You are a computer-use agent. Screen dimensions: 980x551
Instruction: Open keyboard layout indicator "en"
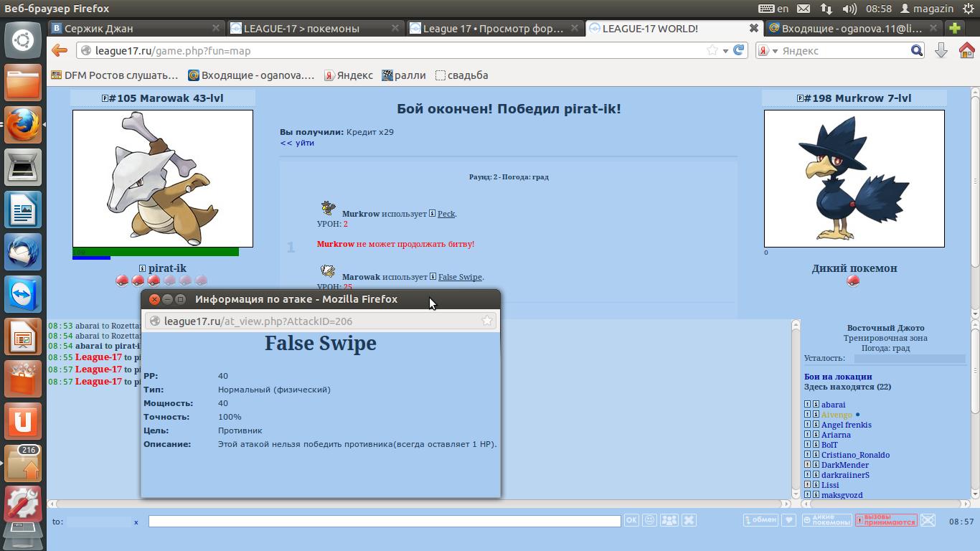tap(773, 9)
